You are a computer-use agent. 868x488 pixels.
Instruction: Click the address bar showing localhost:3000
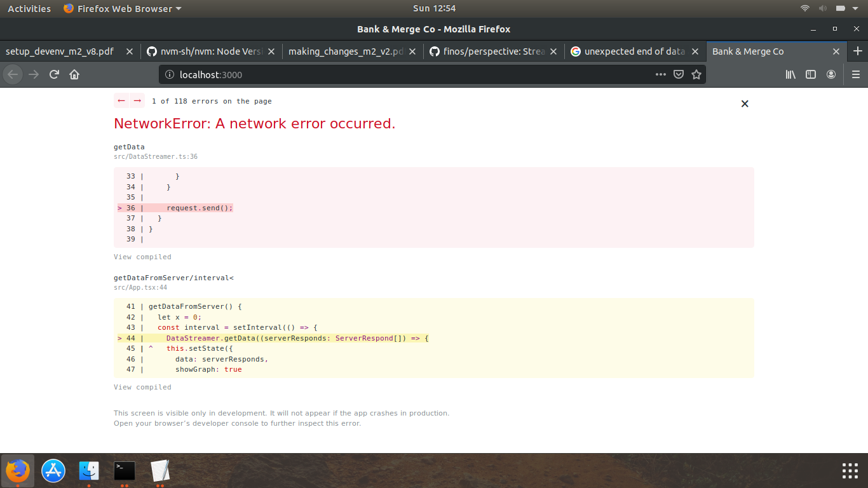(x=318, y=74)
